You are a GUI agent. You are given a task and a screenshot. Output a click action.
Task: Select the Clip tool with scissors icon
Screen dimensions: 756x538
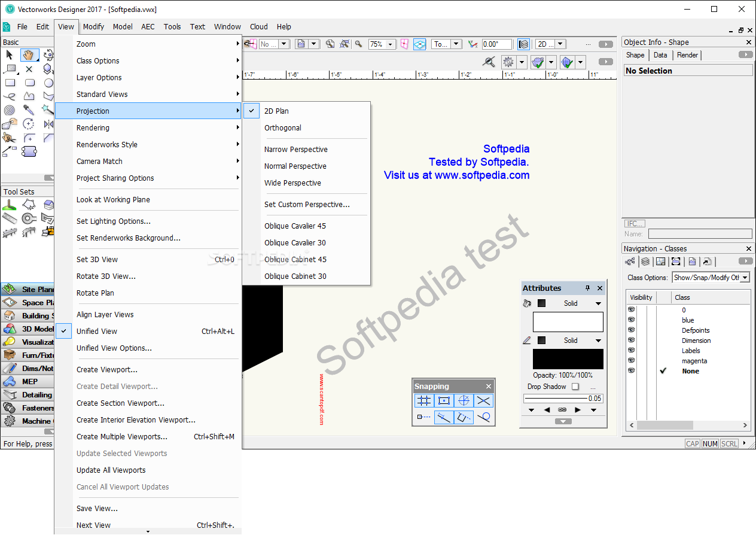(x=10, y=138)
